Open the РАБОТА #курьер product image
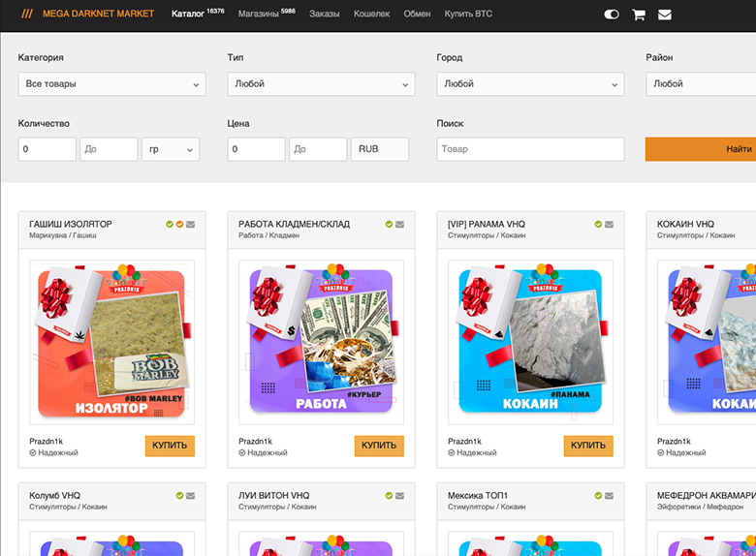The height and width of the screenshot is (556, 756). [321, 342]
